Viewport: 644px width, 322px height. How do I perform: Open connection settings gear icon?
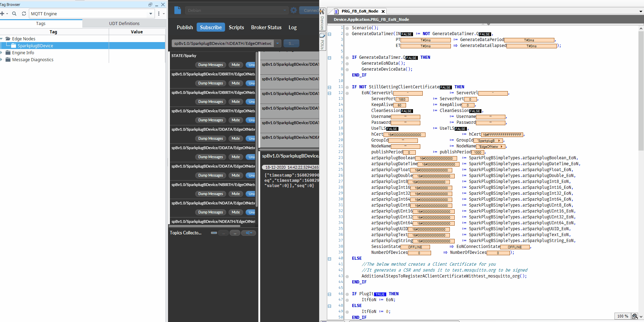click(294, 10)
